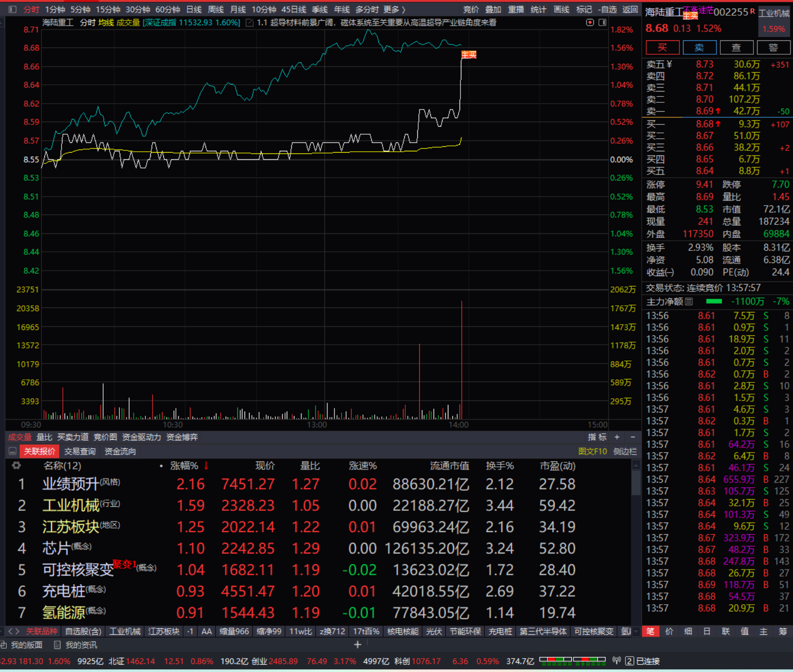This screenshot has height=672, width=793.
Task: Click the red 买 buy button
Action: click(662, 48)
